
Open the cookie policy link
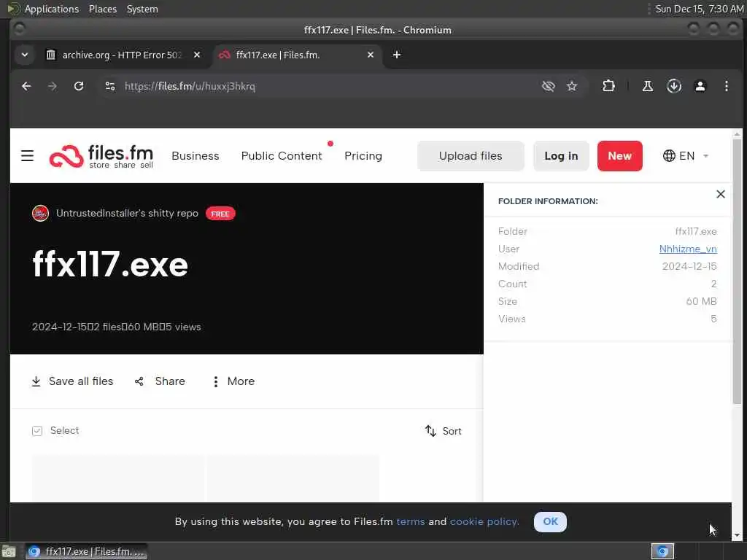click(484, 521)
